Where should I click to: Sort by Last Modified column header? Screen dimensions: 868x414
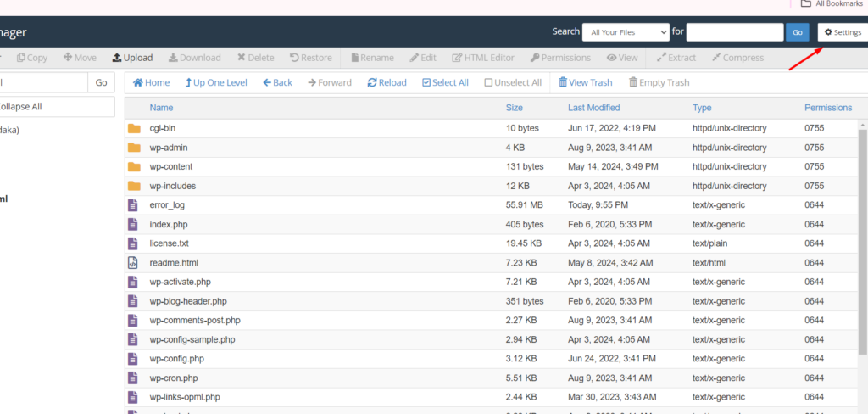pyautogui.click(x=593, y=108)
